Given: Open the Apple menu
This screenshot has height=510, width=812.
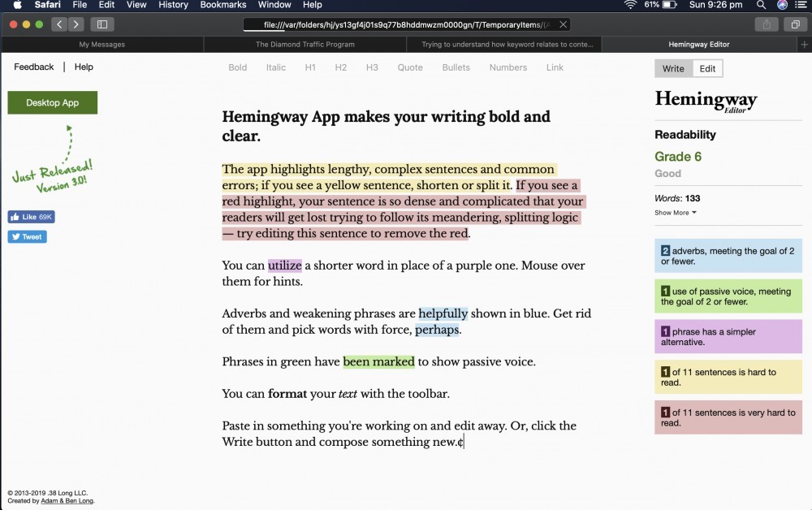Looking at the screenshot, I should pyautogui.click(x=18, y=5).
